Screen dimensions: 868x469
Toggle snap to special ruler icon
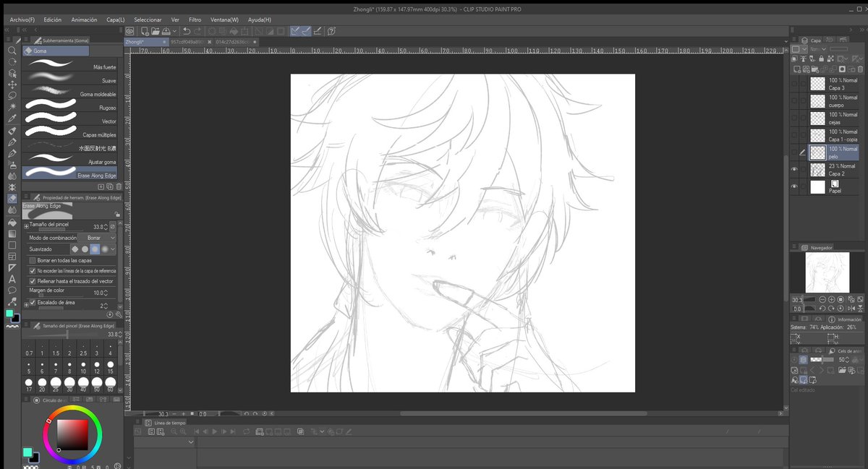306,31
